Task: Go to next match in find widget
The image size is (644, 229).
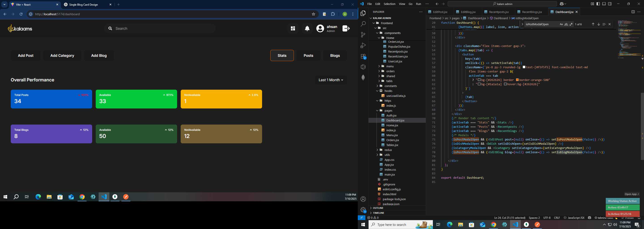Action: click(x=599, y=24)
